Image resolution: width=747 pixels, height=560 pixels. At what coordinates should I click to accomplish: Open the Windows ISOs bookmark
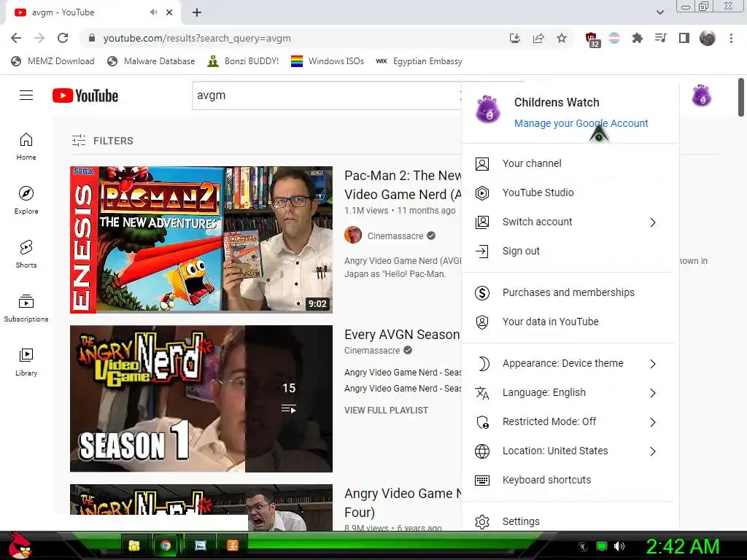pyautogui.click(x=328, y=61)
